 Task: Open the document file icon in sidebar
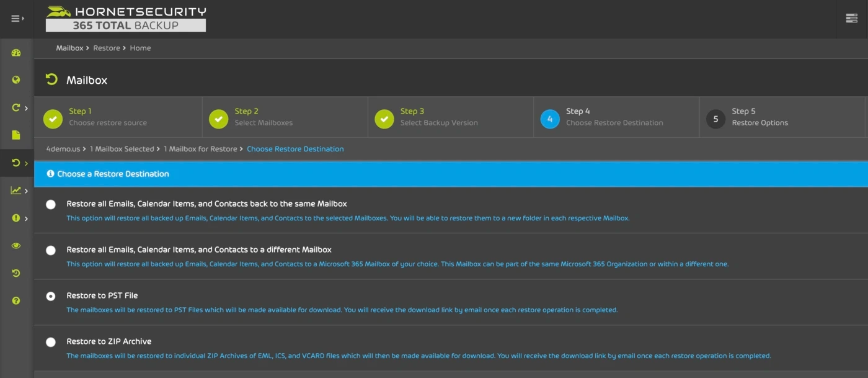[x=16, y=135]
